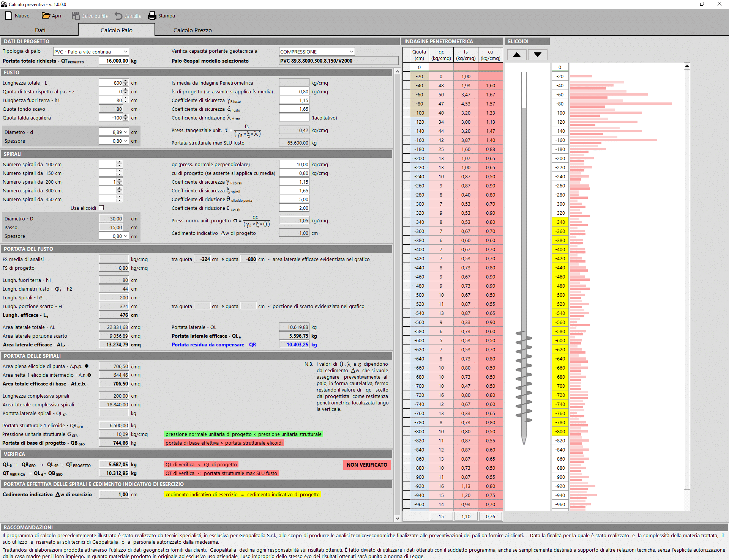
Task: Click the Portata totale richiesta field
Action: tap(114, 61)
